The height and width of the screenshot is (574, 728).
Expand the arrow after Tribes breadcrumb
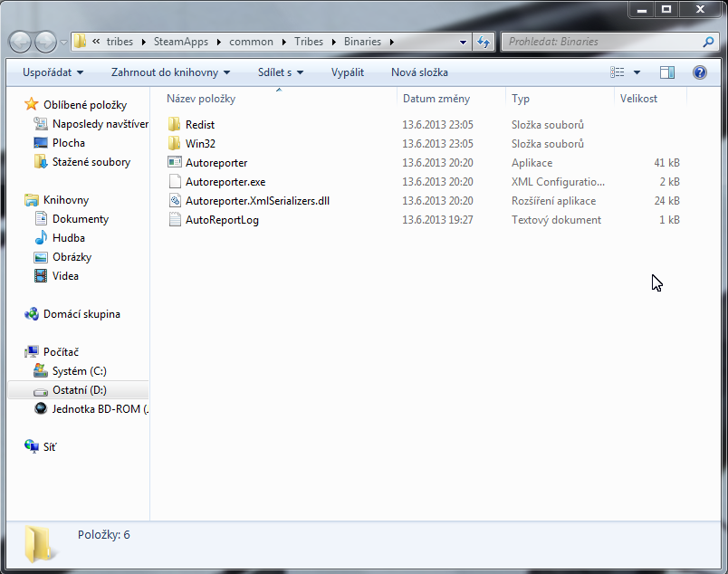pyautogui.click(x=333, y=42)
